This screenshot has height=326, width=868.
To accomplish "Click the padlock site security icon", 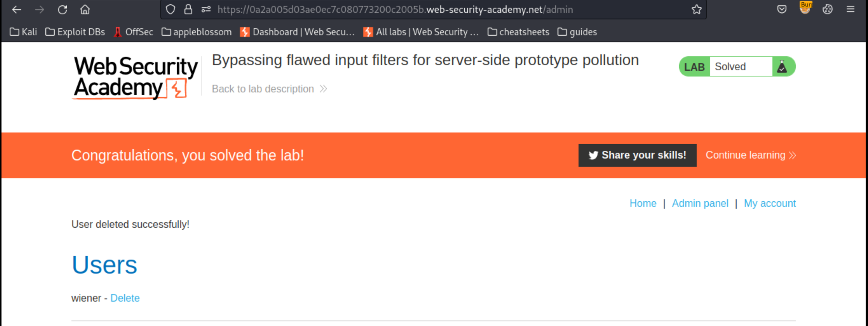I will coord(188,9).
